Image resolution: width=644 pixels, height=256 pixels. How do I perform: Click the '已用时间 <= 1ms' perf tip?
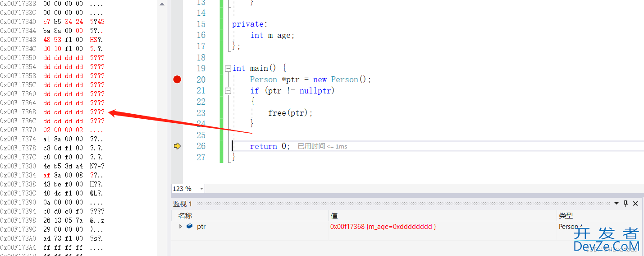coord(322,146)
